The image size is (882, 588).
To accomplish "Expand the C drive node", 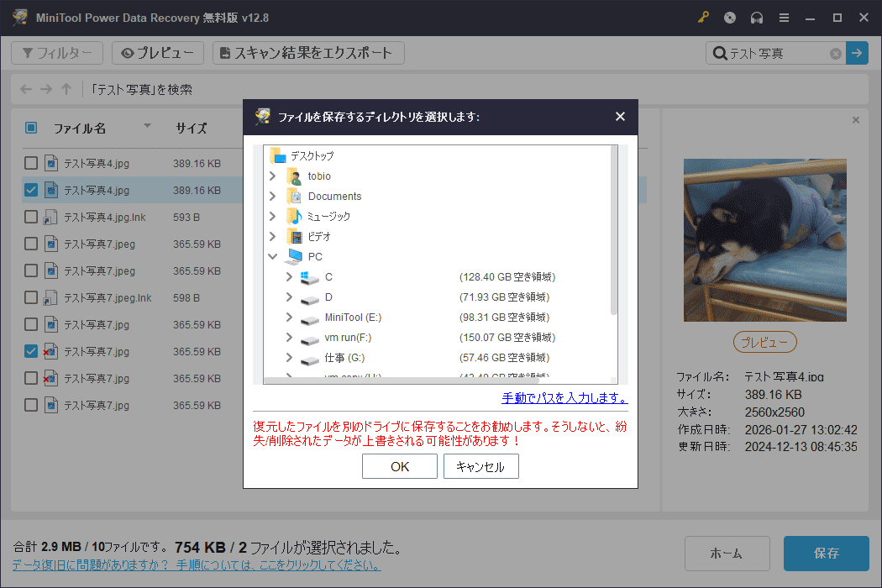I will [291, 276].
